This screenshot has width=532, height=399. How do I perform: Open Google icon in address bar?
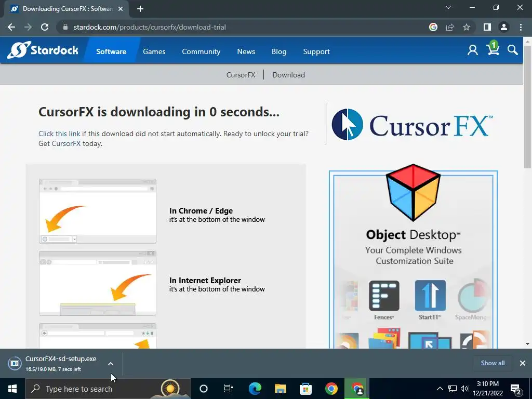pyautogui.click(x=433, y=27)
